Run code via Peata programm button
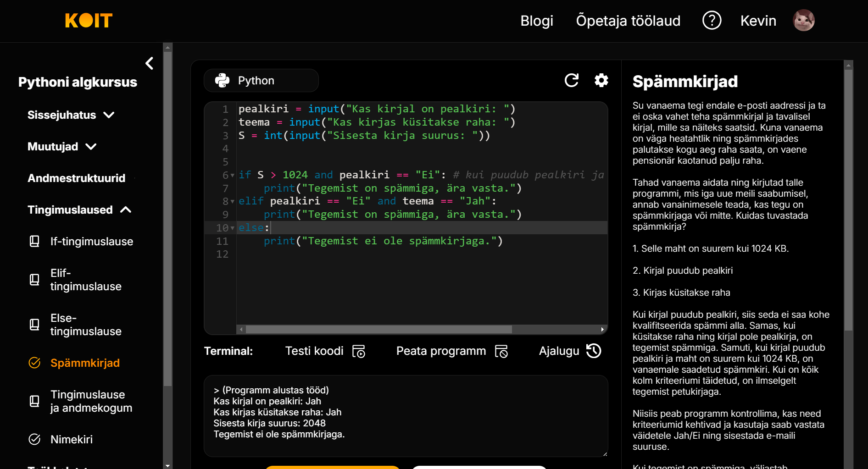This screenshot has width=868, height=469. [x=452, y=351]
